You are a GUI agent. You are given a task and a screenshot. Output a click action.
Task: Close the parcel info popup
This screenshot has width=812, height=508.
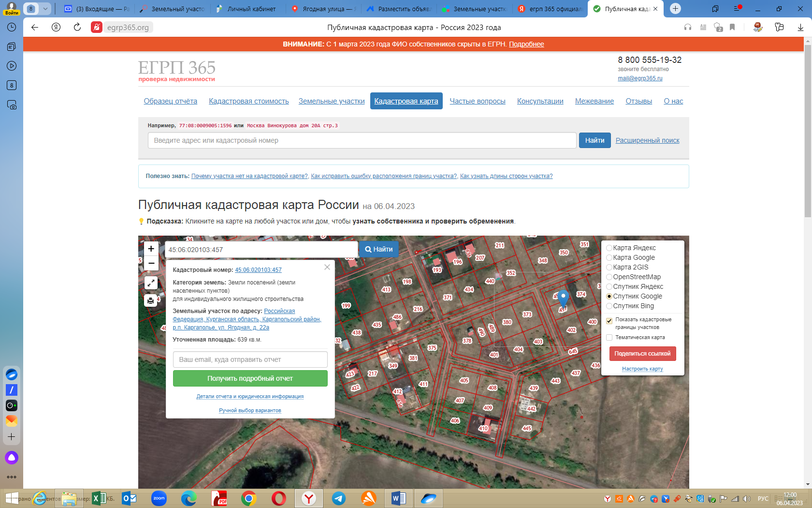tap(327, 267)
